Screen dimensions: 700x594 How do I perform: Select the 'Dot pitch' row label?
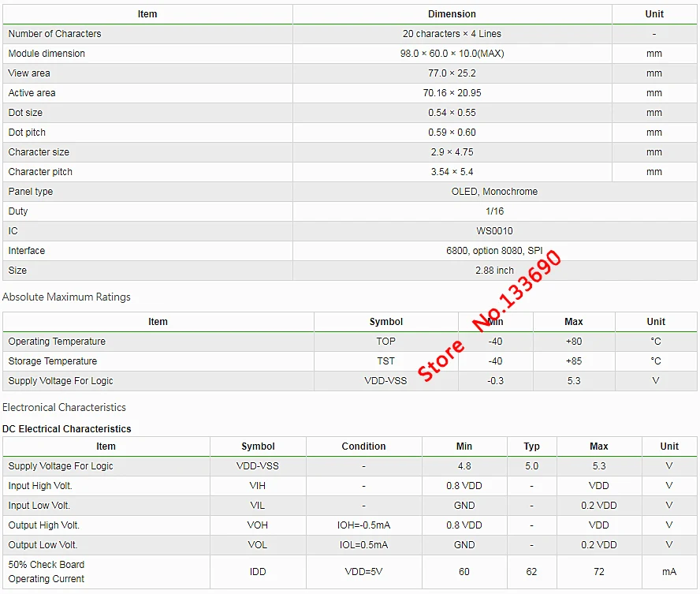tap(27, 133)
